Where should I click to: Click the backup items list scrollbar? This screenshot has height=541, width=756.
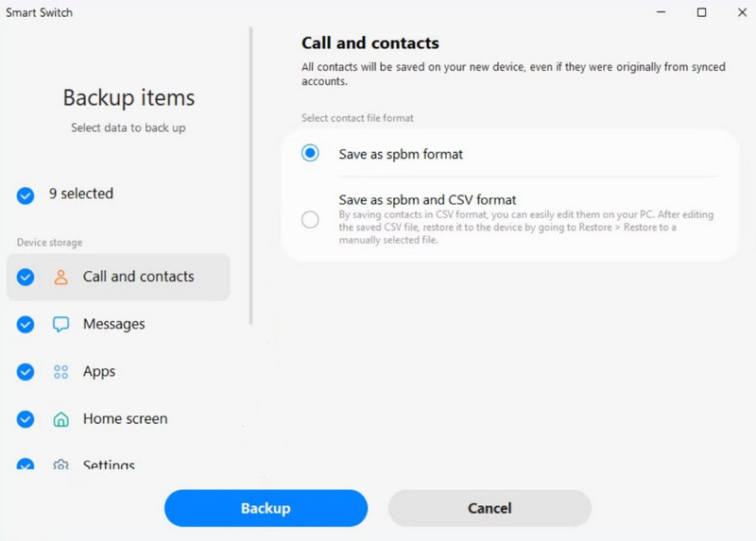(250, 176)
